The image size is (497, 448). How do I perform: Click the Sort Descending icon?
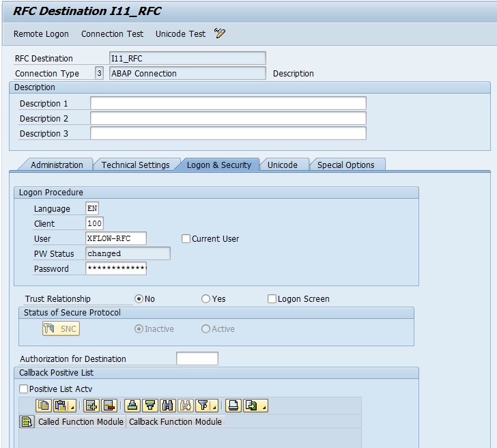[x=150, y=406]
